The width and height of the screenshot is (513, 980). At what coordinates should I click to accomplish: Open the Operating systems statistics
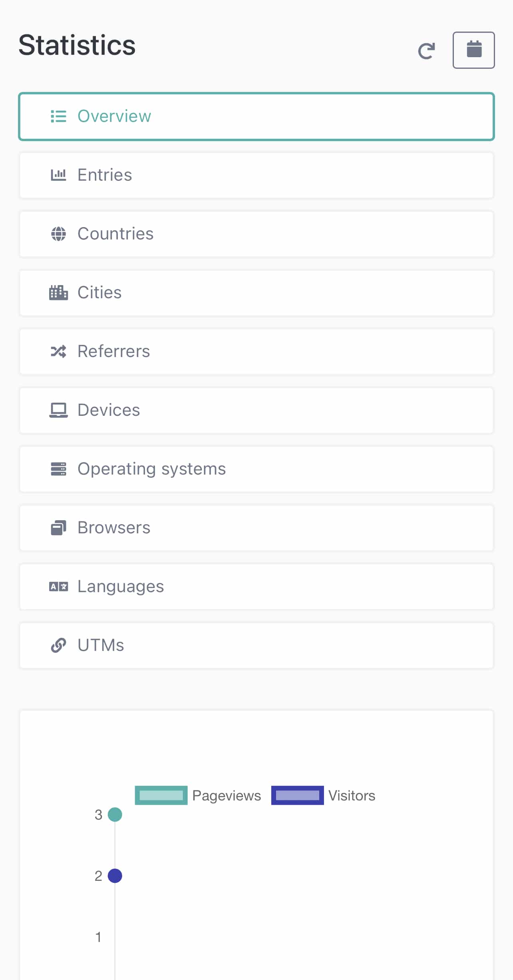pyautogui.click(x=256, y=469)
